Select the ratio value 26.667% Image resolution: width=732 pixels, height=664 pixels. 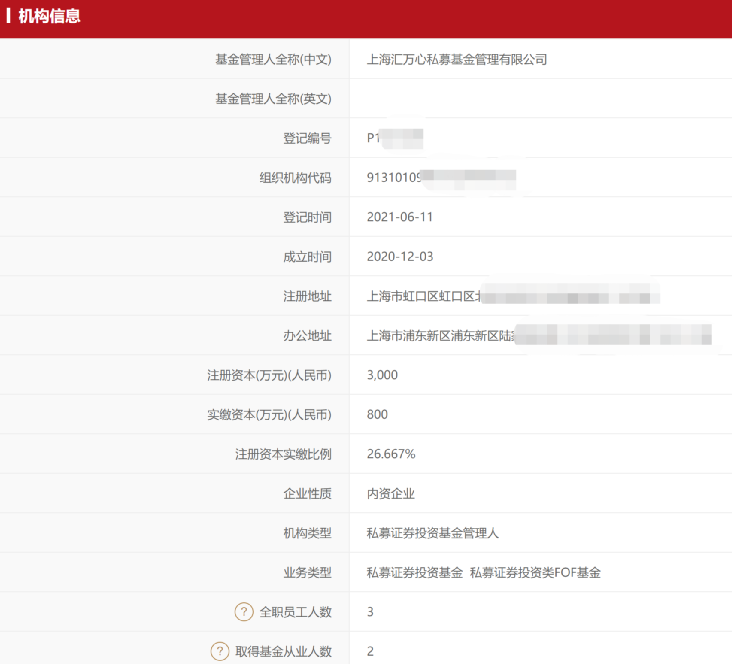(x=391, y=454)
